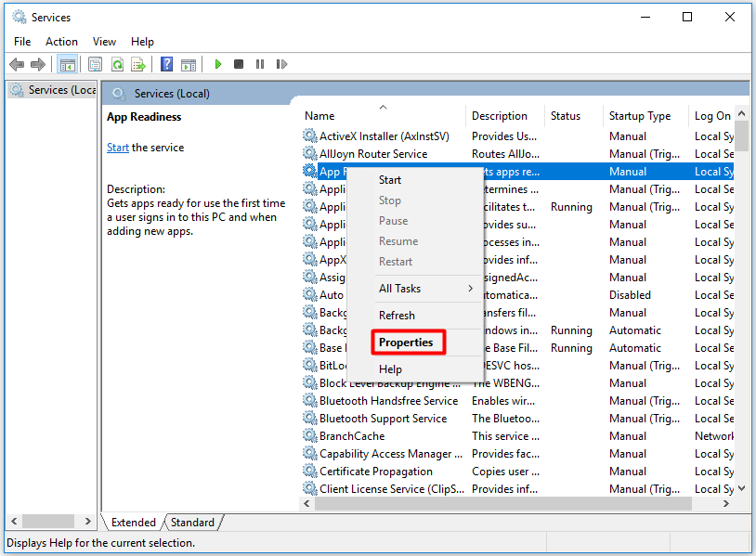Select the Client License Service (ClipS... row
The width and height of the screenshot is (756, 556).
(518, 488)
